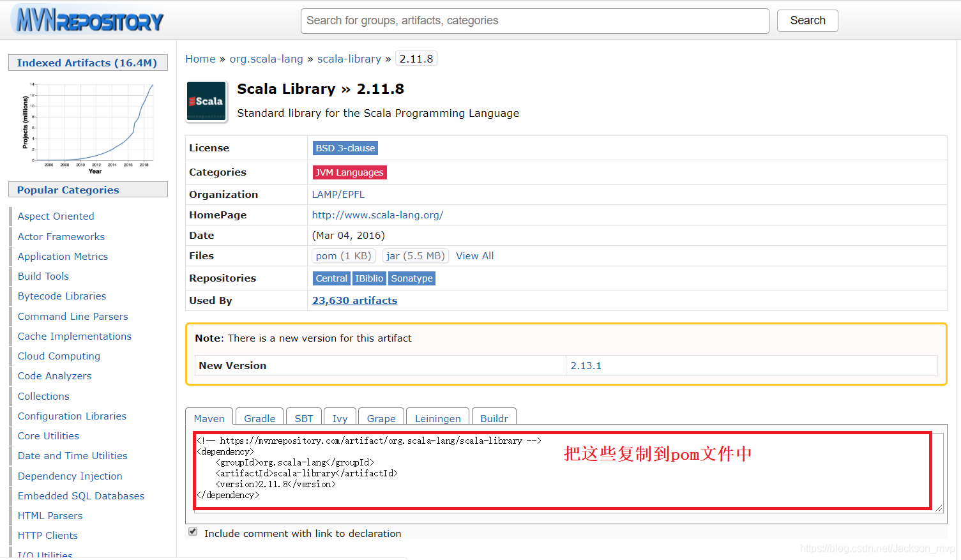Click the JVM Languages category tag

(350, 172)
